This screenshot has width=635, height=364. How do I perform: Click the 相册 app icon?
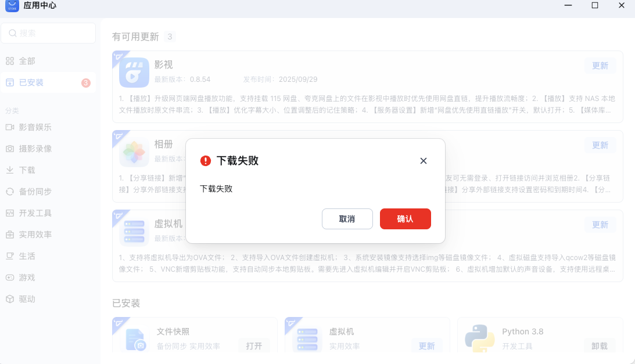(134, 152)
